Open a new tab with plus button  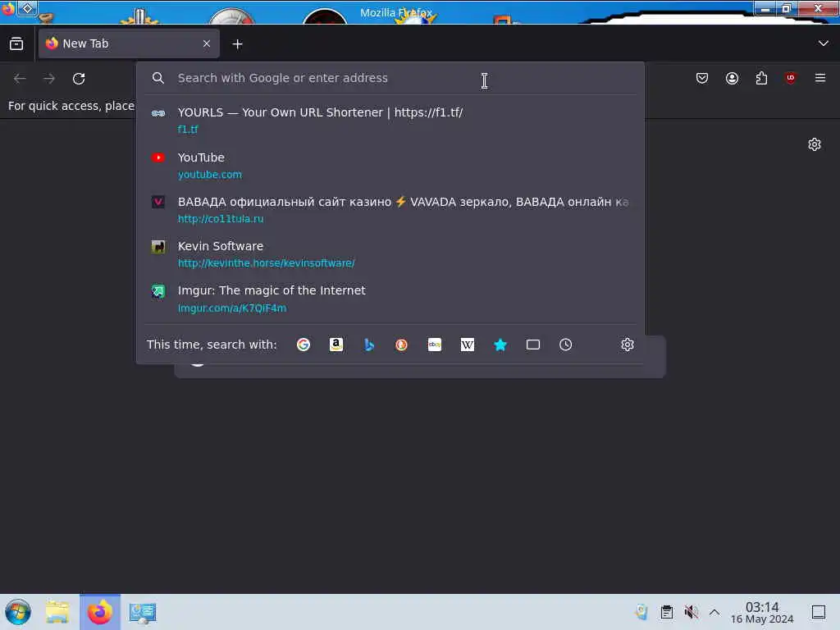coord(237,44)
